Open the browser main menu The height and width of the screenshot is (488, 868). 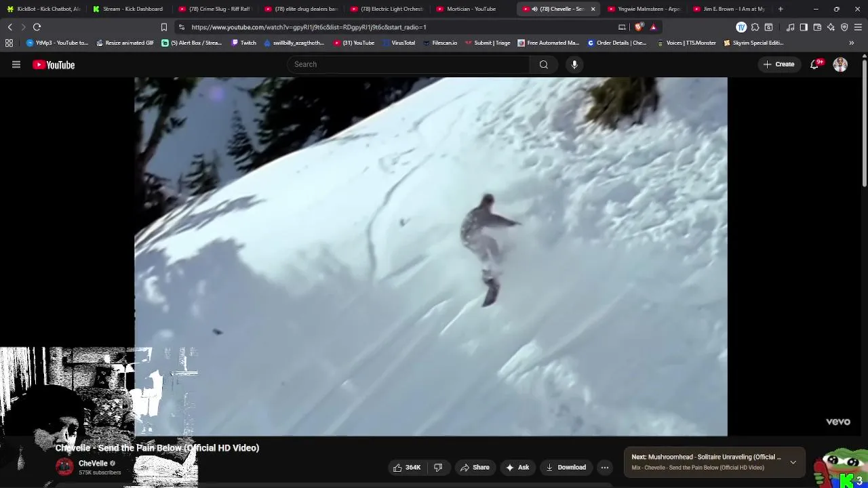point(858,27)
